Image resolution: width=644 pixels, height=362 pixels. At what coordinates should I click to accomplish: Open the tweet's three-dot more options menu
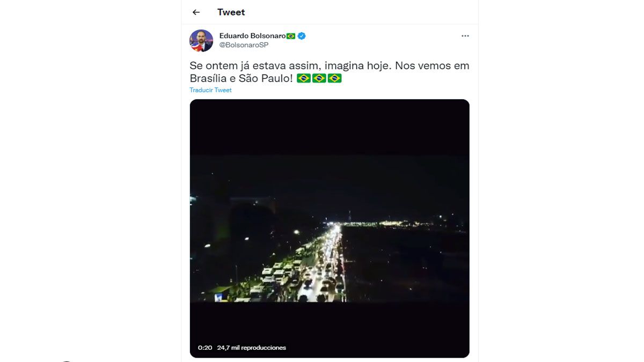click(x=465, y=36)
